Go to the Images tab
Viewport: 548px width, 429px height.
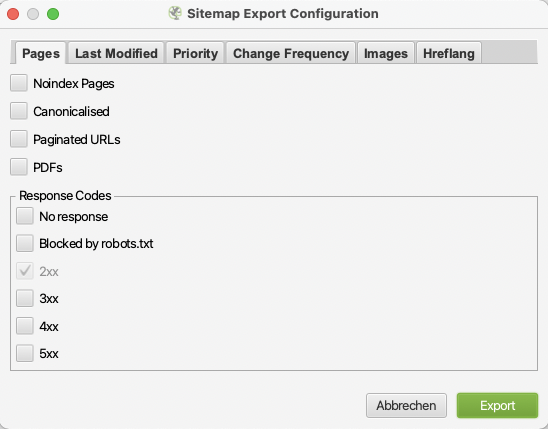click(x=386, y=53)
